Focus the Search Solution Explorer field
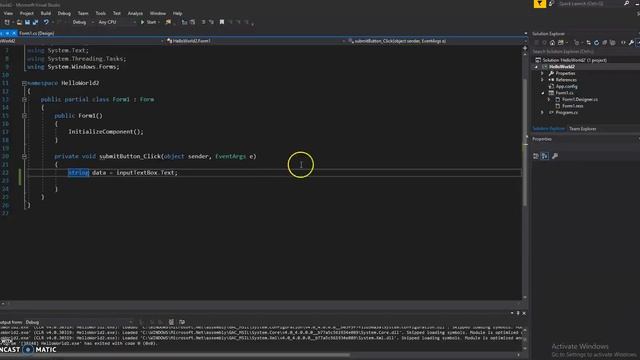The image size is (640, 360). pos(586,52)
